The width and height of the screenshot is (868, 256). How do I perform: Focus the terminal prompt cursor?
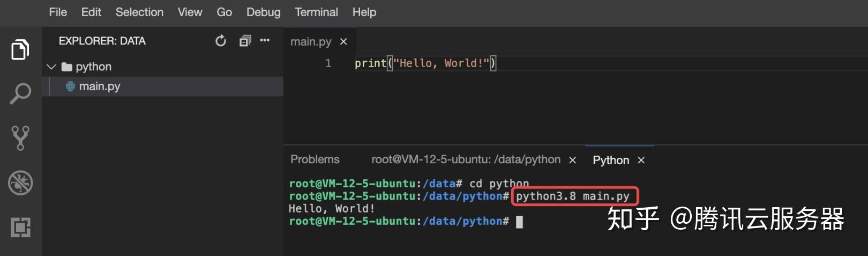pyautogui.click(x=519, y=222)
